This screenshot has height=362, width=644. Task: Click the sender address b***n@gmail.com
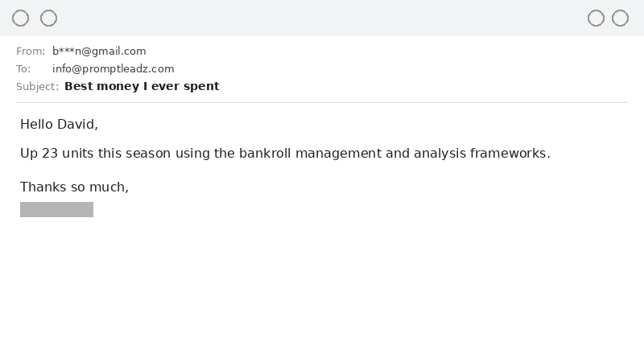coord(99,51)
